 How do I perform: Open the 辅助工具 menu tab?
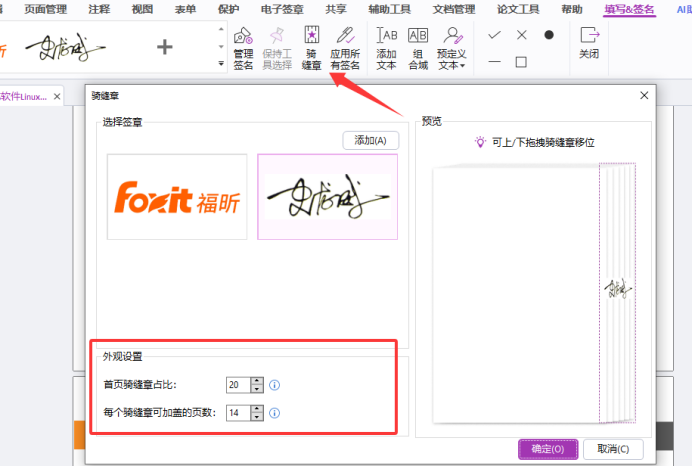389,9
